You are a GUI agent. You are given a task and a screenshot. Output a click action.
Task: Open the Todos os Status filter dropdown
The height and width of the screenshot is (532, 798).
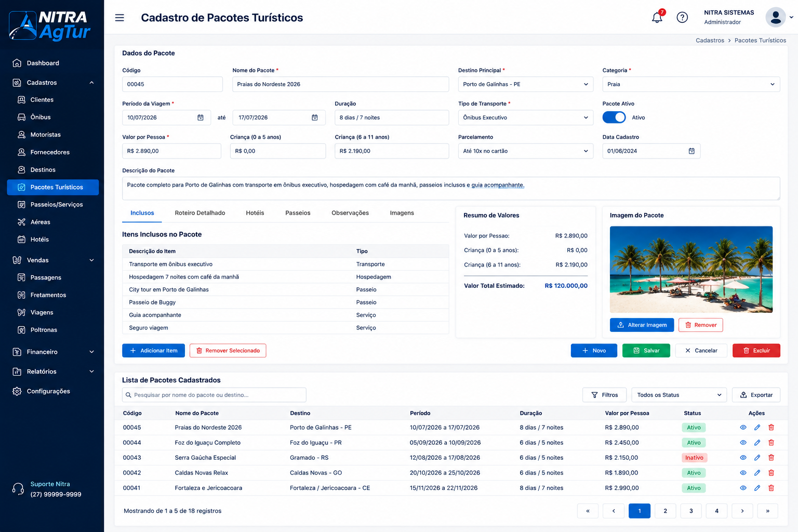[679, 395]
